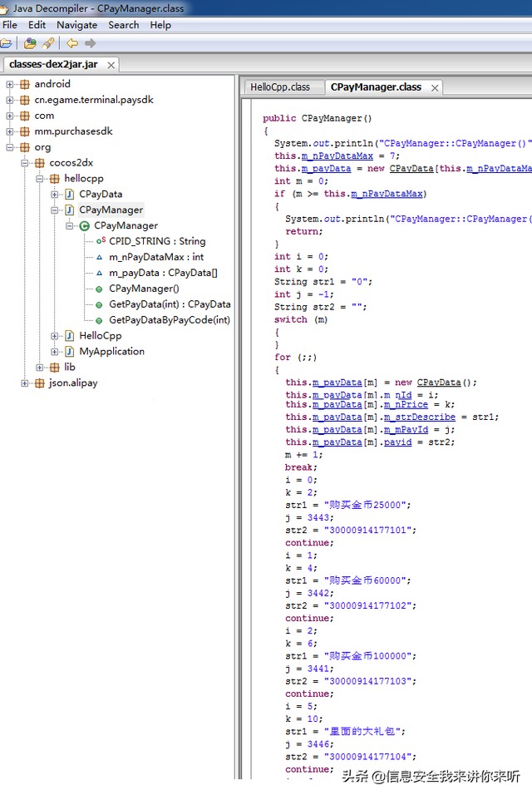This screenshot has height=795, width=532.
Task: Open the Search menu
Action: click(124, 25)
